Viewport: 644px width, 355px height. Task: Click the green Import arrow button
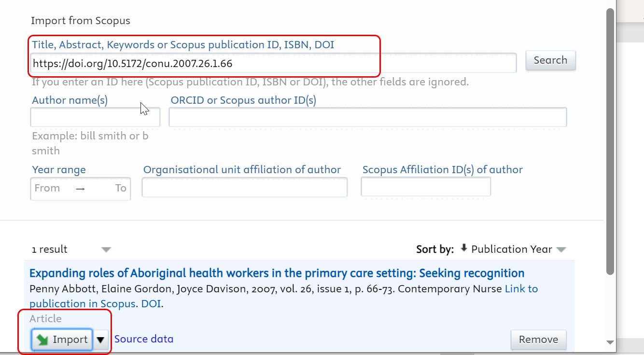pos(62,340)
